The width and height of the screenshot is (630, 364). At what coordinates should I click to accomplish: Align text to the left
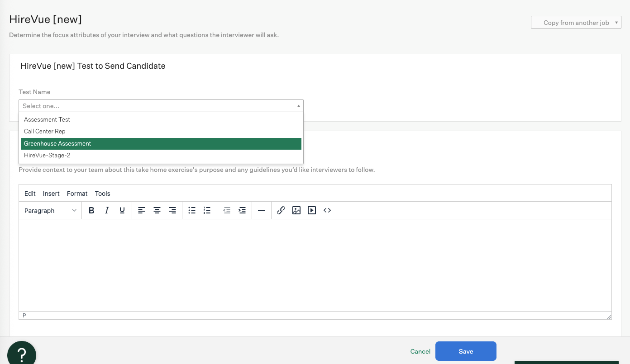click(x=142, y=210)
